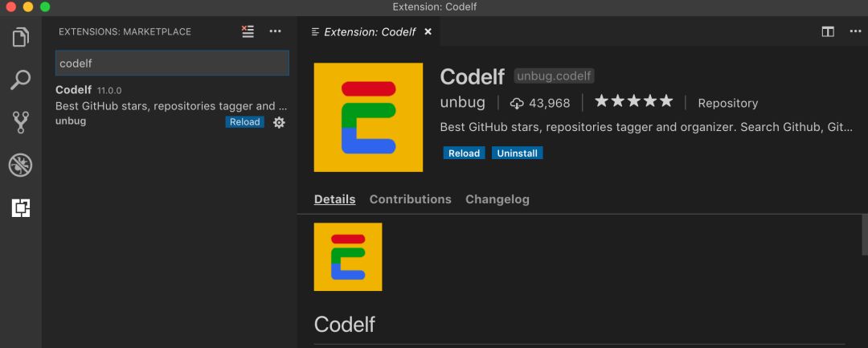Screen dimensions: 868x348
Task: Click Reload badge in Codelf list item
Action: point(244,122)
